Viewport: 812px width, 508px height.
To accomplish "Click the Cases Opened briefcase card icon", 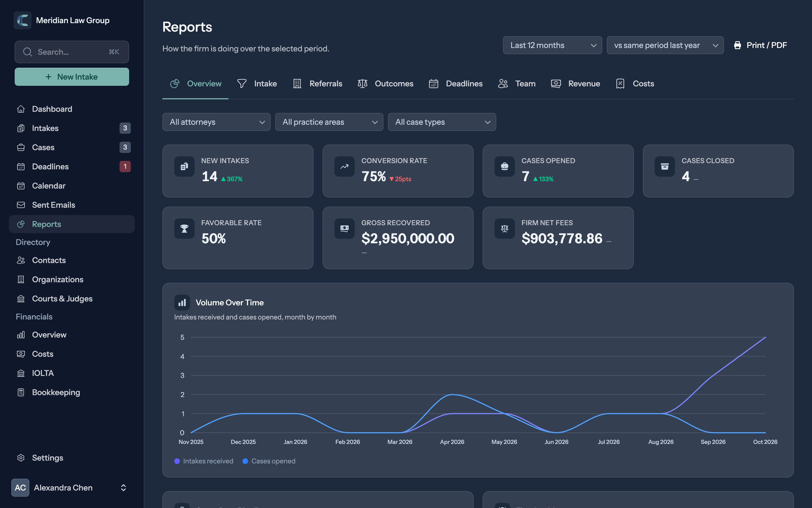I will (x=504, y=166).
